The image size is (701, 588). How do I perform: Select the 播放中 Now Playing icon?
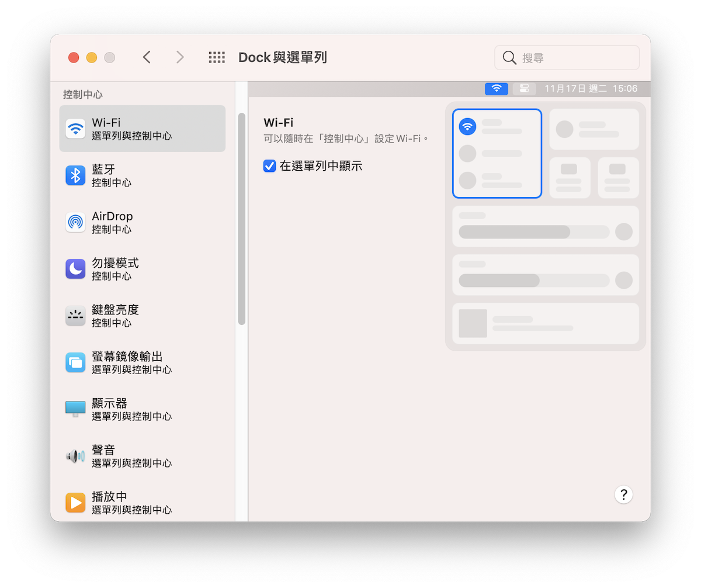pos(75,503)
